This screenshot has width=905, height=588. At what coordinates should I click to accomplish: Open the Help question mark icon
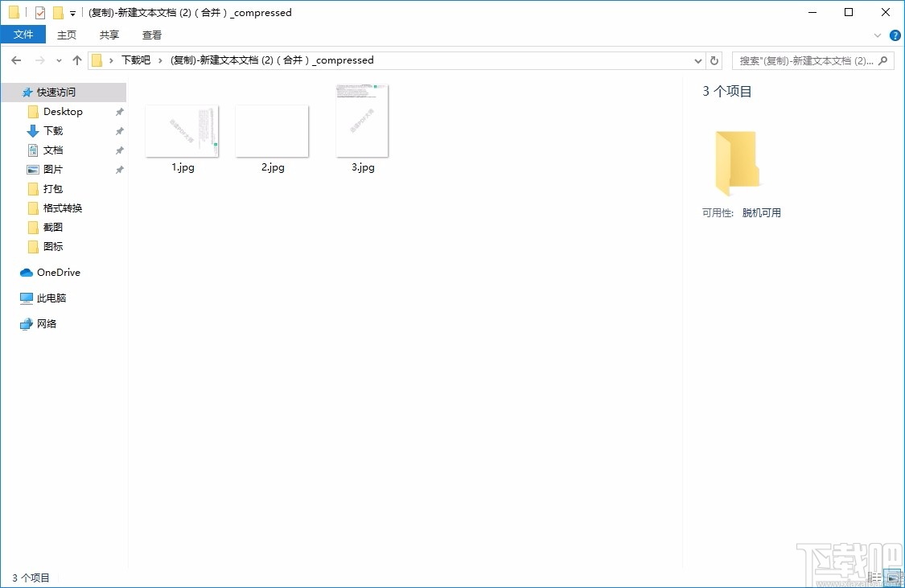(895, 35)
